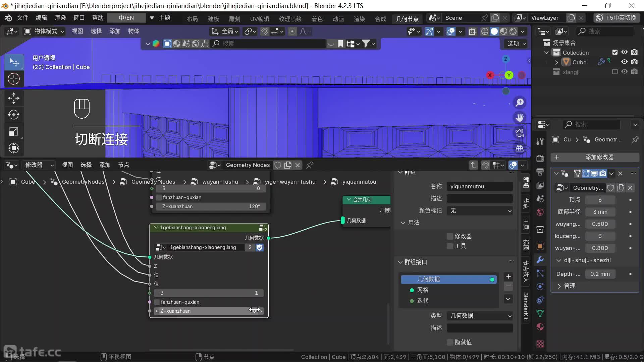Select the Move tool in viewport toolbar
This screenshot has width=644, height=362.
13,98
